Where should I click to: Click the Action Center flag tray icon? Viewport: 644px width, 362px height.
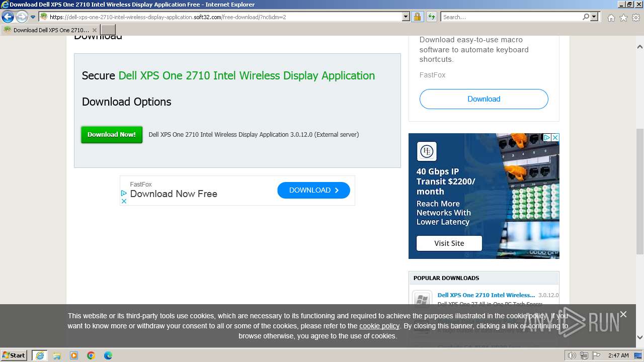click(x=596, y=355)
